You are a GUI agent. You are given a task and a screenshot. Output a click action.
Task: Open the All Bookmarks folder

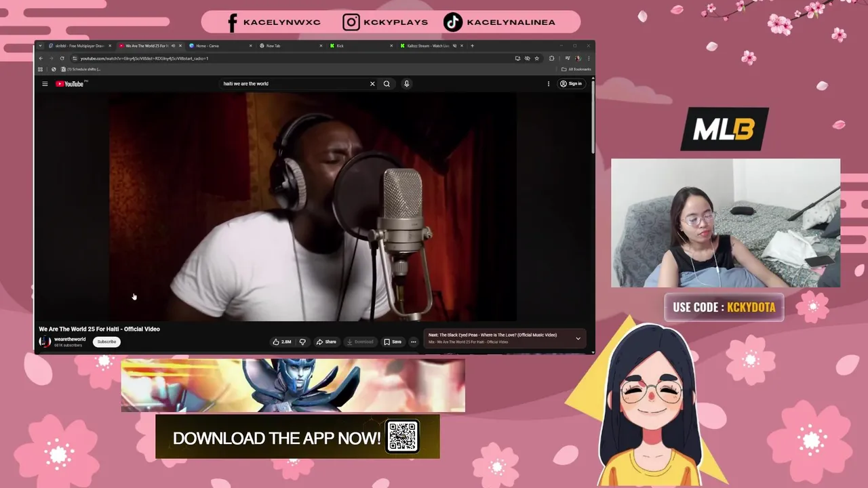click(576, 69)
